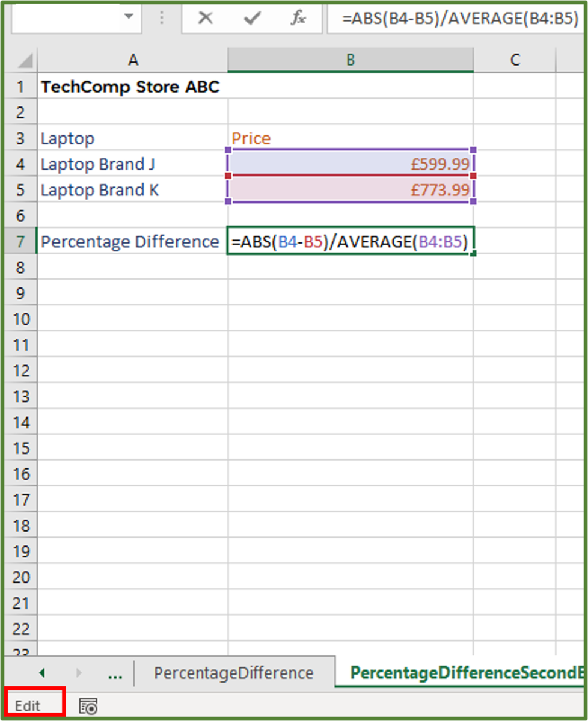The width and height of the screenshot is (588, 721).
Task: Click the Edit mode indicator in status bar
Action: (x=28, y=705)
